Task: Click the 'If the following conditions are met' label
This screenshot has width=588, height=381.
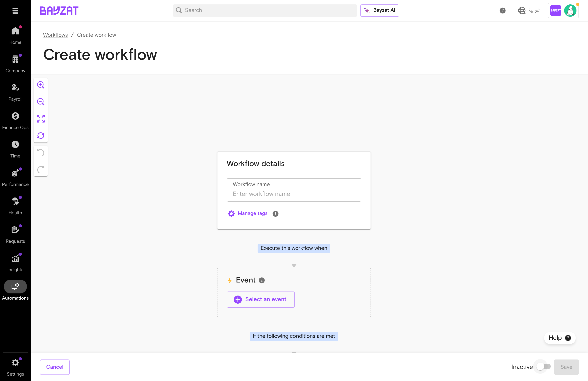Action: click(x=294, y=336)
